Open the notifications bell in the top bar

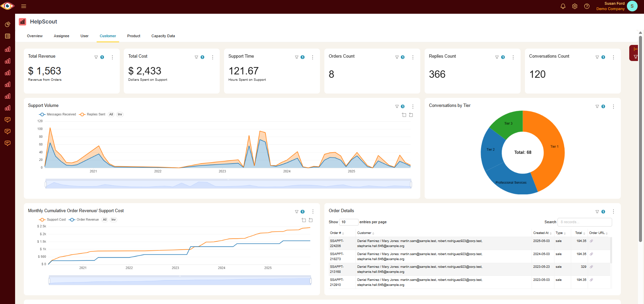[563, 6]
